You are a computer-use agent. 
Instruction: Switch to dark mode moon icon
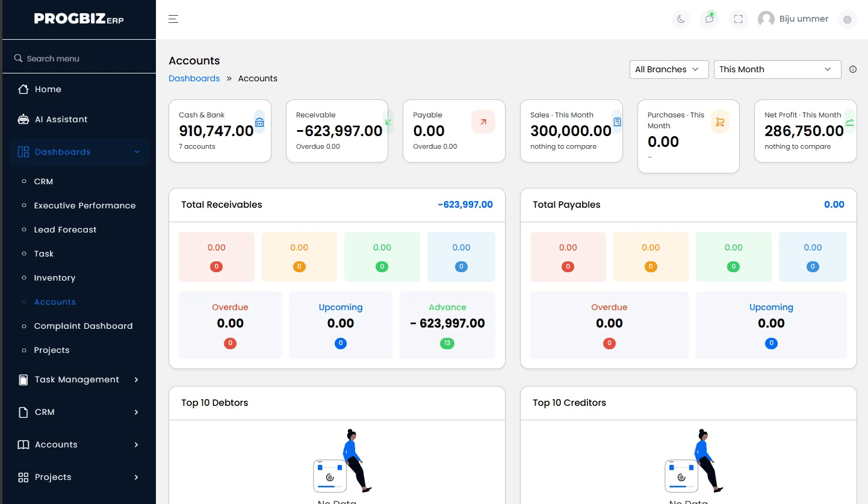tap(681, 19)
